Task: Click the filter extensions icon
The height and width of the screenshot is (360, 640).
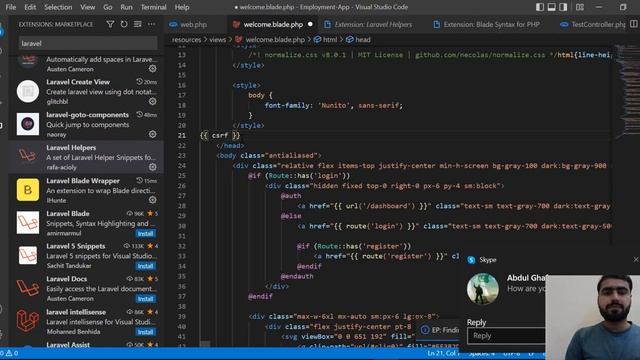Action: coord(110,24)
